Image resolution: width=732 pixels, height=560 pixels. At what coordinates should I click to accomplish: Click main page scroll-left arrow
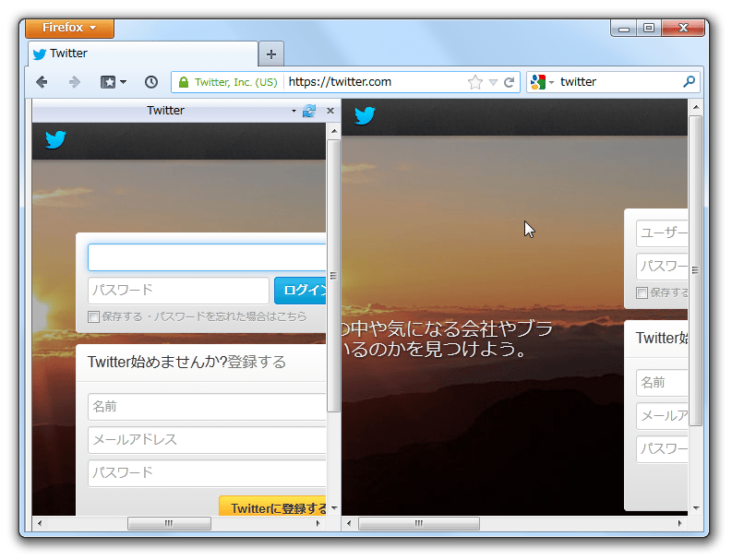tap(349, 524)
